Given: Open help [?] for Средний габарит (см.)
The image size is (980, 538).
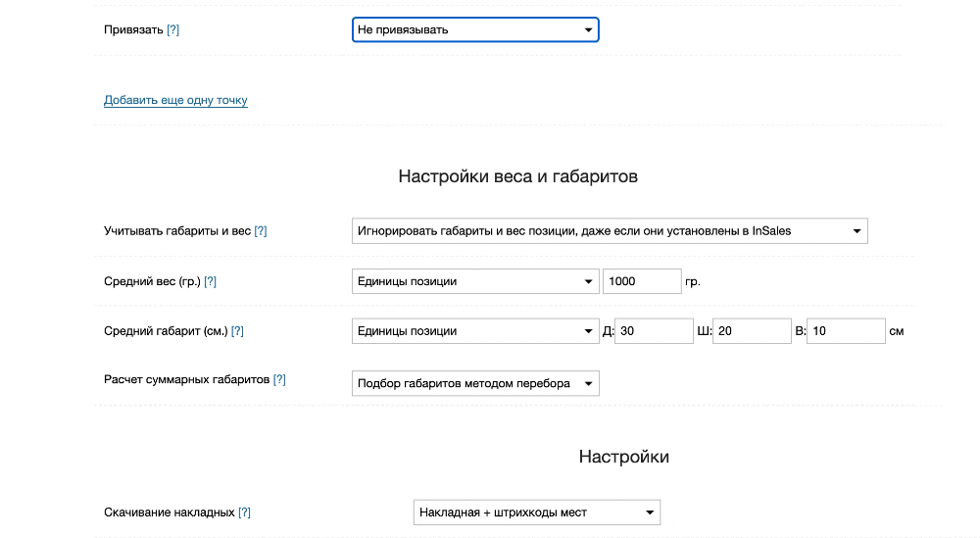Looking at the screenshot, I should (237, 331).
